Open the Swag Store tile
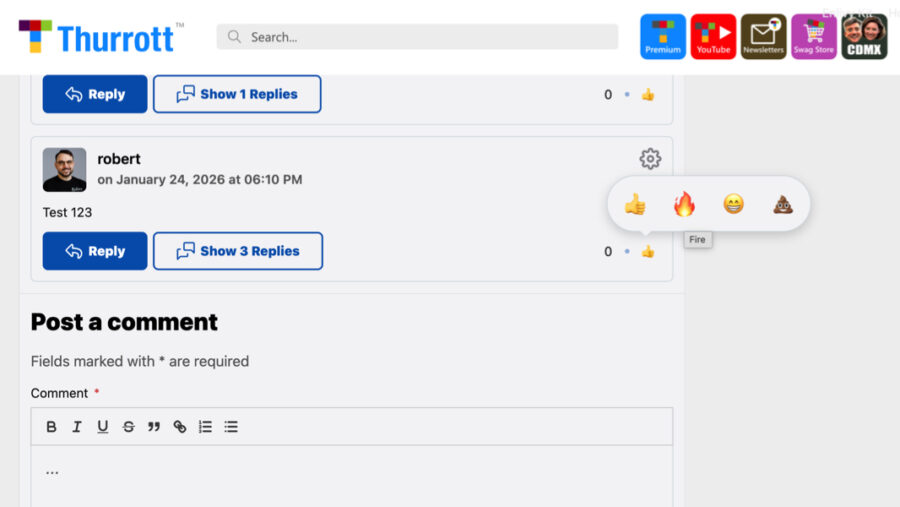 tap(814, 37)
